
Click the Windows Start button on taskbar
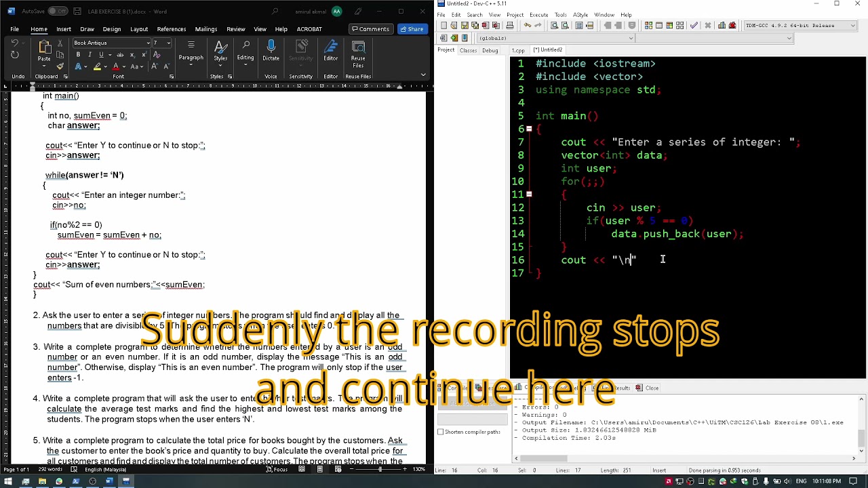8,481
